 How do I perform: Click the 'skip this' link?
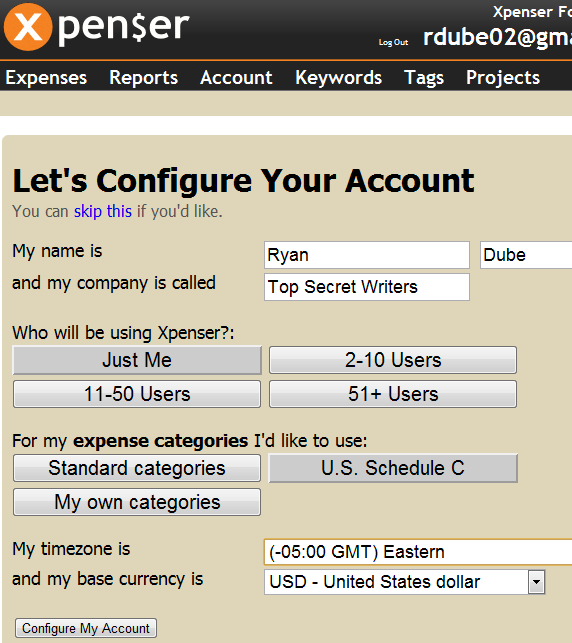click(x=103, y=212)
